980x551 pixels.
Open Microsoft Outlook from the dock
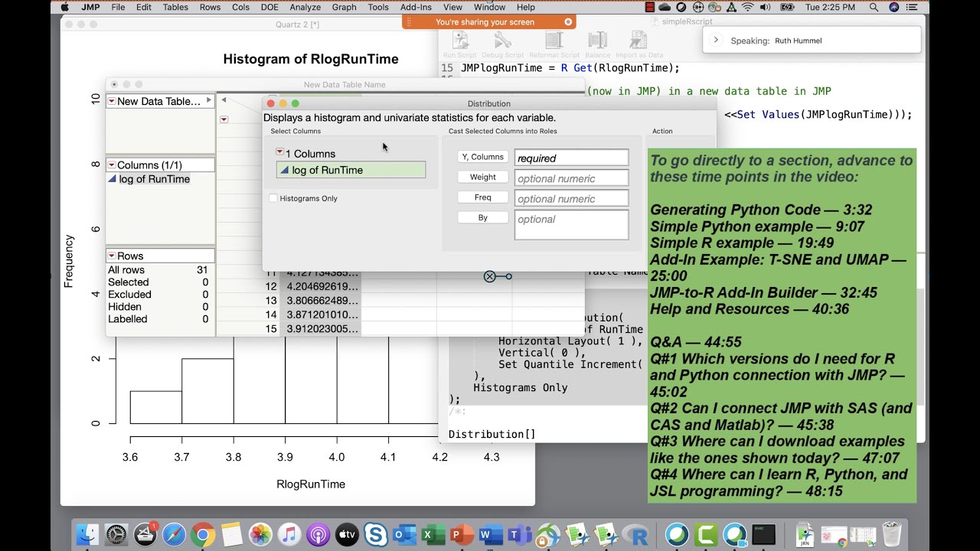tap(403, 534)
